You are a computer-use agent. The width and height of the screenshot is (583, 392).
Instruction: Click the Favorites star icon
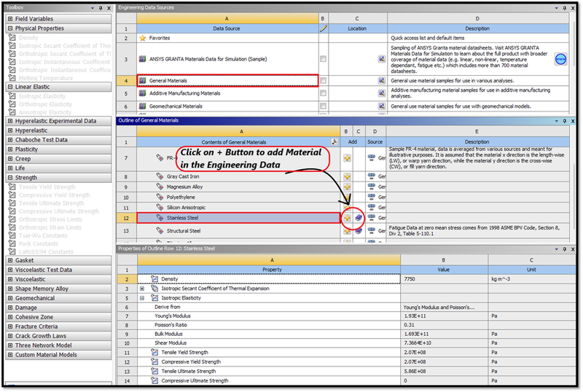coord(142,38)
